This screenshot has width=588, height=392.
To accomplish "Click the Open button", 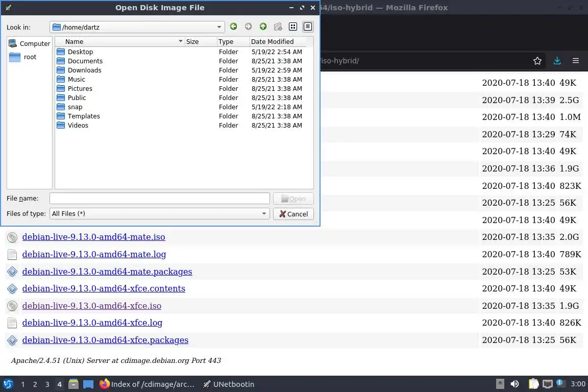I will pyautogui.click(x=293, y=199).
